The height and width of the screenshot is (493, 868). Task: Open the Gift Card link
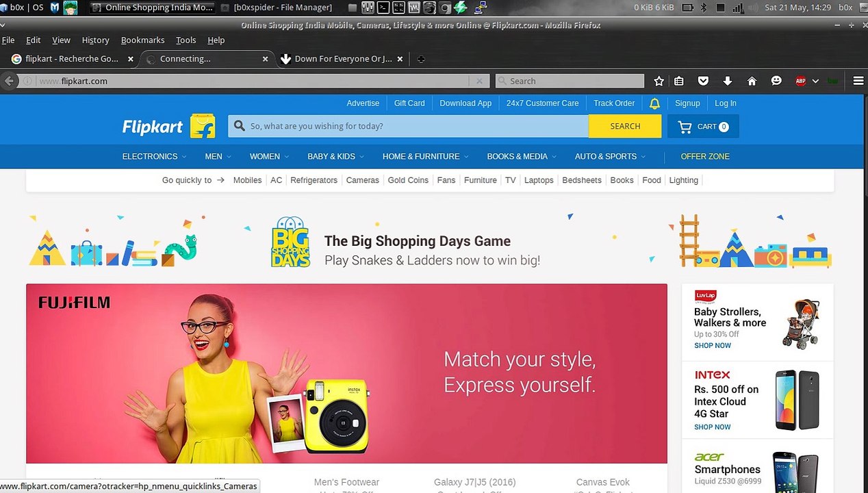(409, 103)
